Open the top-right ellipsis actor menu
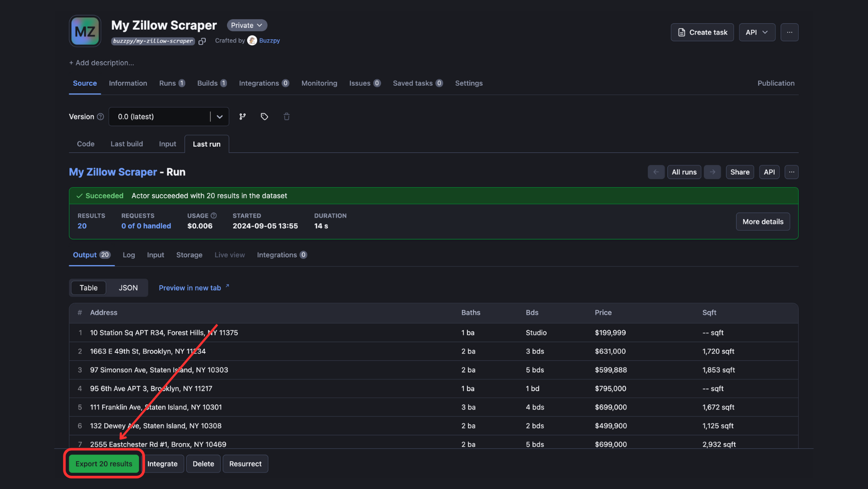This screenshot has width=868, height=489. tap(789, 32)
